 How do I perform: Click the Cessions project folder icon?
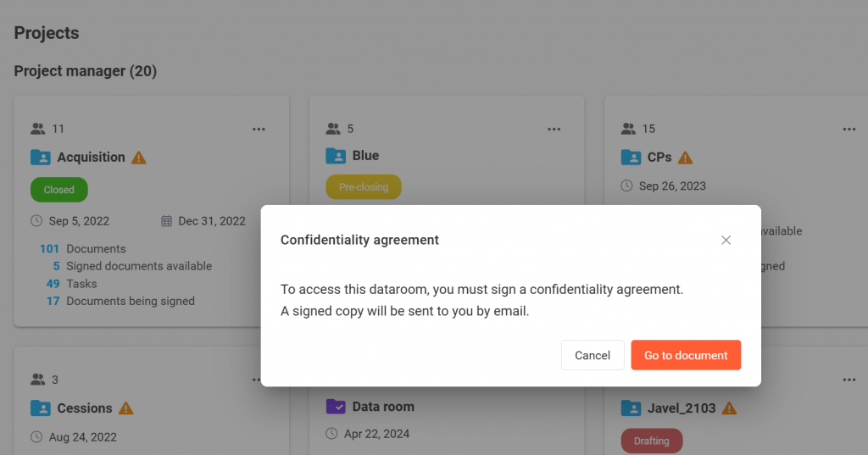tap(41, 408)
